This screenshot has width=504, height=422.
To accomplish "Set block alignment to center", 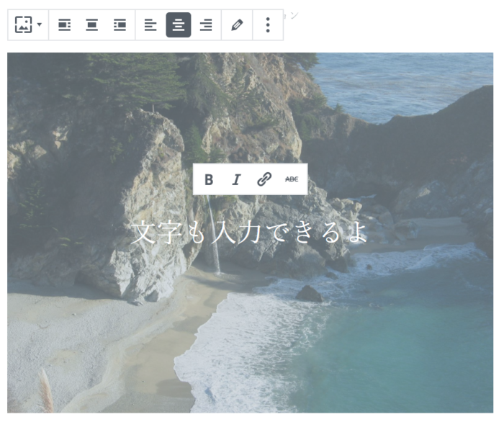I will [x=92, y=25].
